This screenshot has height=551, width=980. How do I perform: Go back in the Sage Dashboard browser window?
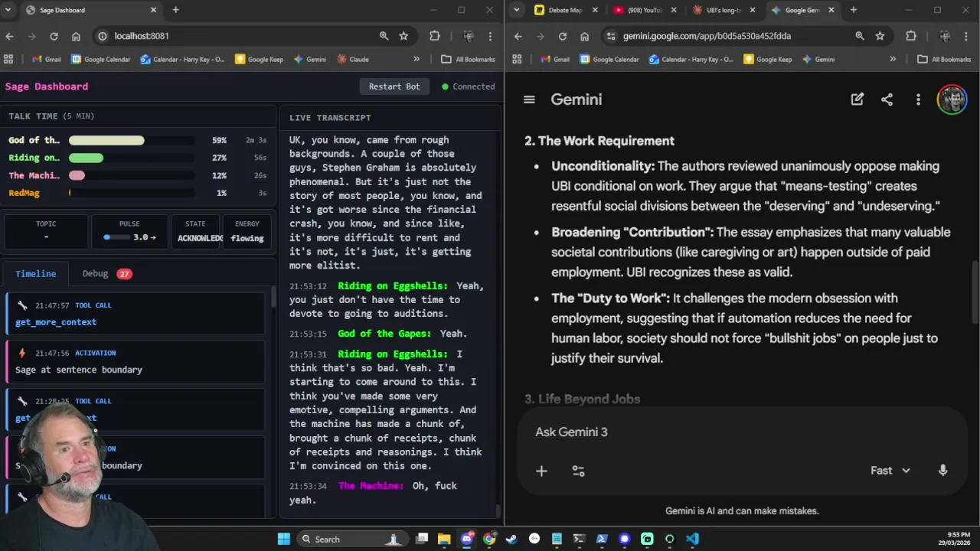pyautogui.click(x=9, y=36)
